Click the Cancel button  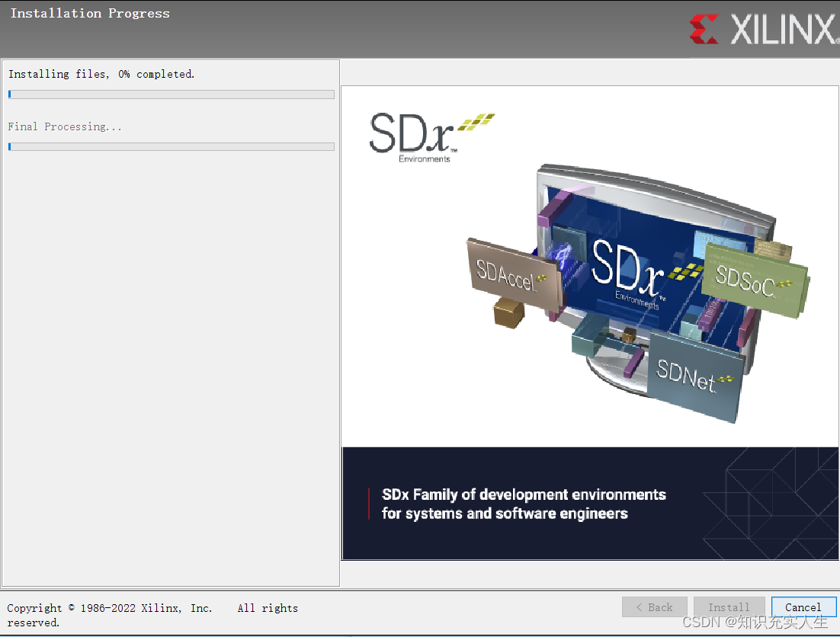803,607
